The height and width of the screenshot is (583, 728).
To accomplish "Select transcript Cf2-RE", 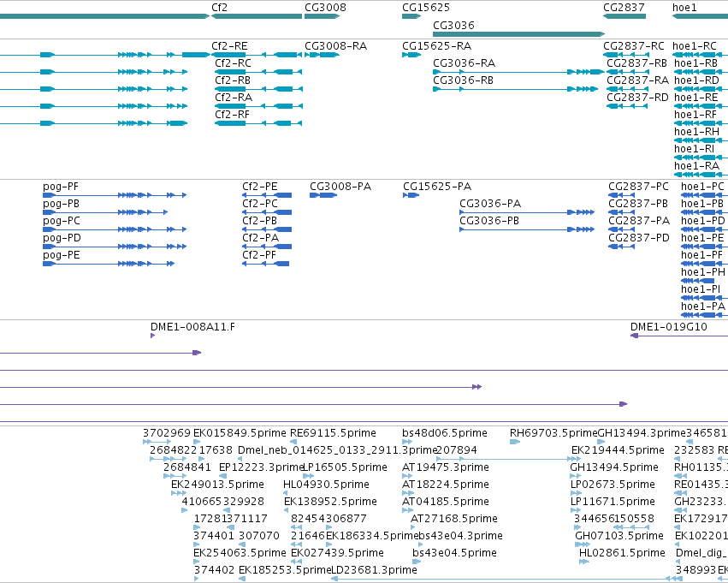I will tap(257, 55).
